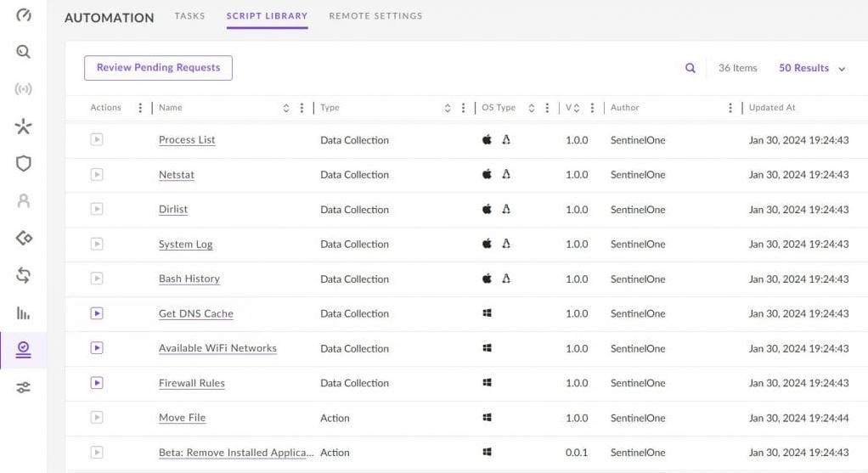Image resolution: width=868 pixels, height=473 pixels.
Task: Select the shield icon in sidebar
Action: point(23,163)
